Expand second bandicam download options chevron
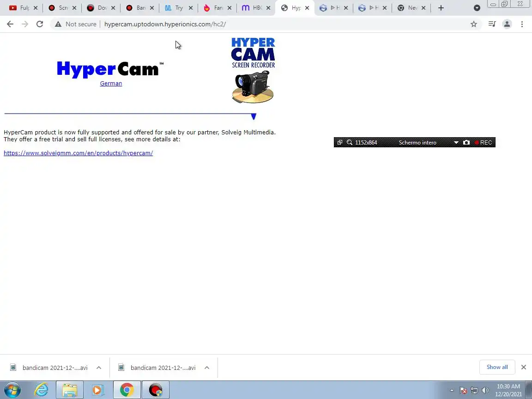532x399 pixels. 207,368
